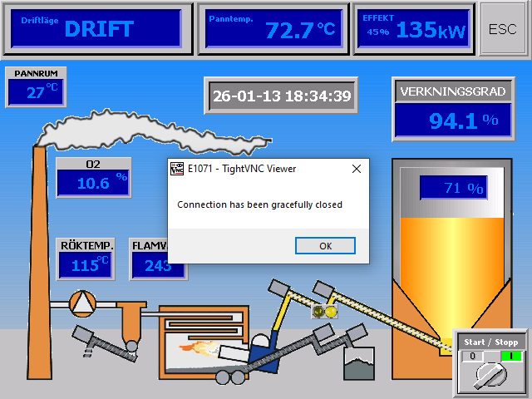Click the 0 stop indicator
Viewport: 532px width, 399px height.
coord(471,356)
